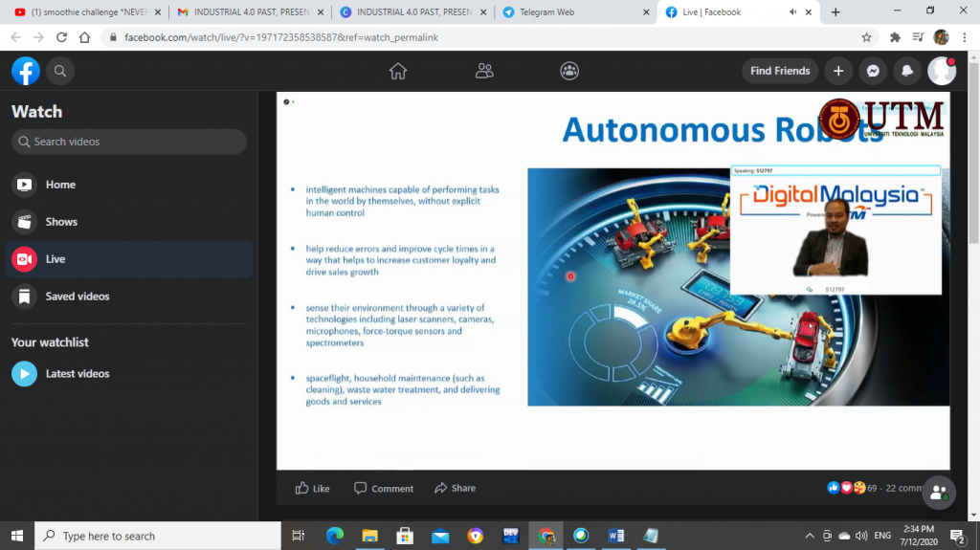This screenshot has height=550, width=980.
Task: Open Saved videos in the sidebar
Action: (x=77, y=297)
